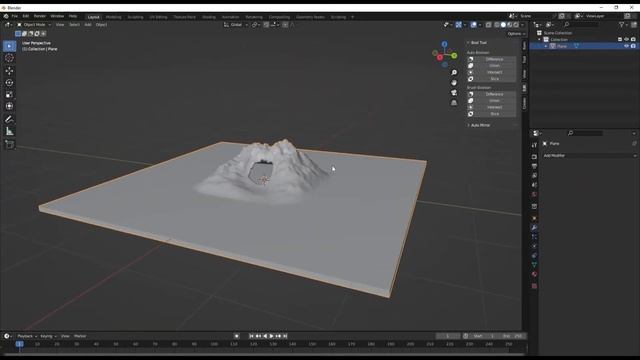Play the timeline animation

click(x=271, y=336)
